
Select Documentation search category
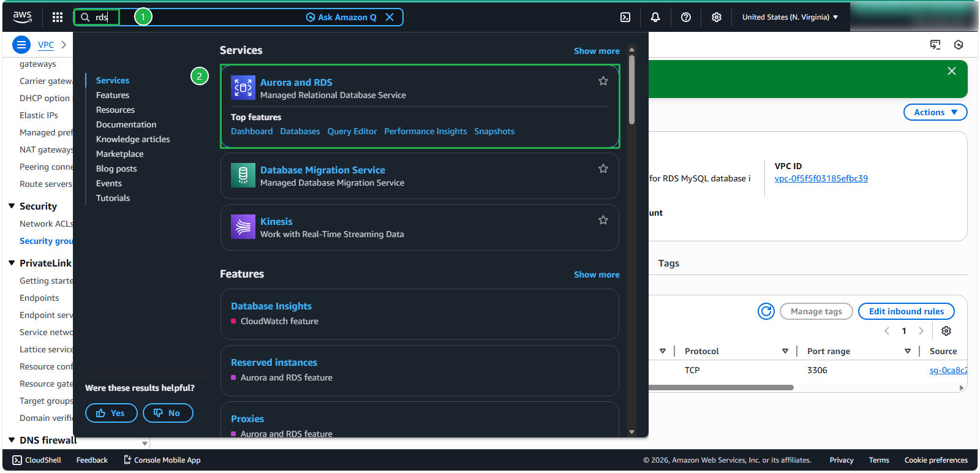(126, 124)
